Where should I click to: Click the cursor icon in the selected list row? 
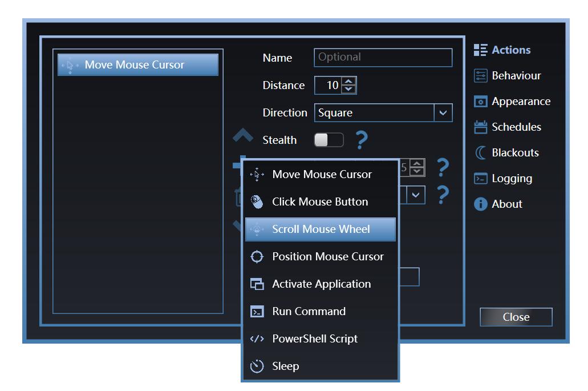tap(70, 65)
